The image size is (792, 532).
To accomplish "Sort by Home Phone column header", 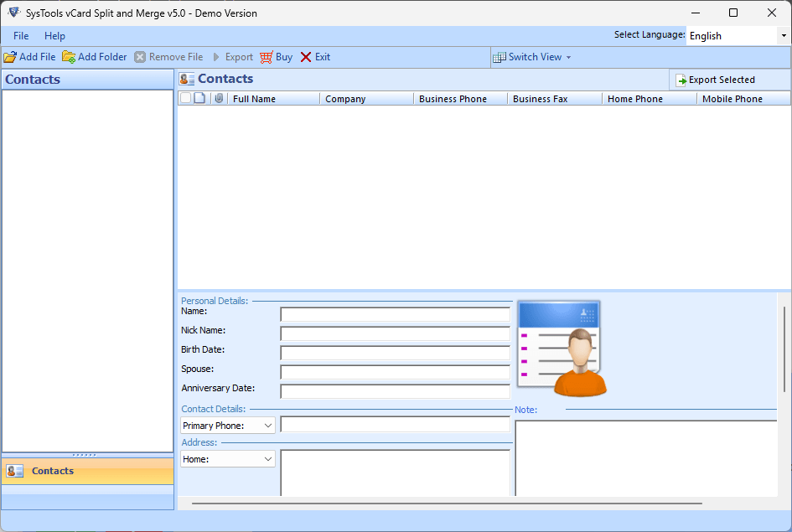I will click(x=650, y=99).
